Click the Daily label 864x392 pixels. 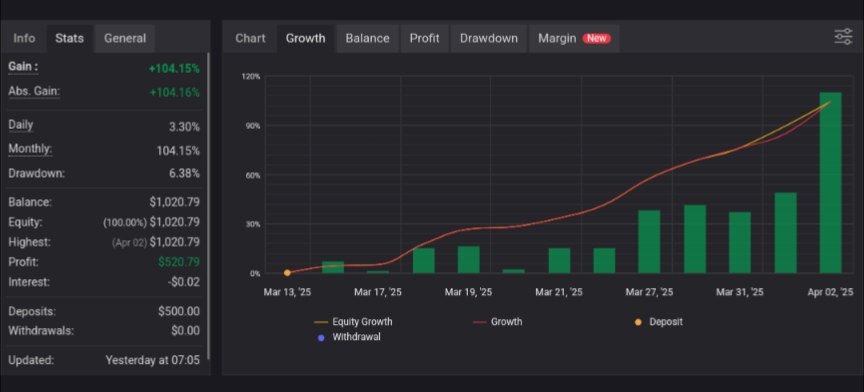point(20,125)
